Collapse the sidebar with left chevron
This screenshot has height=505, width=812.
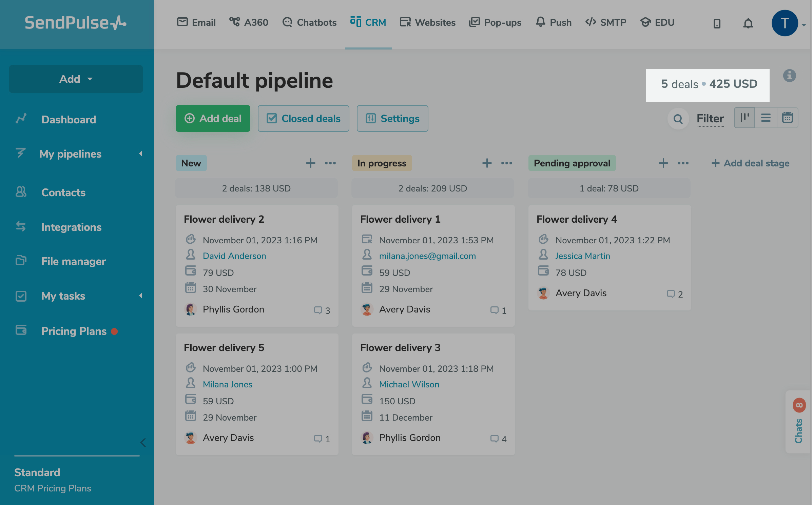point(143,442)
